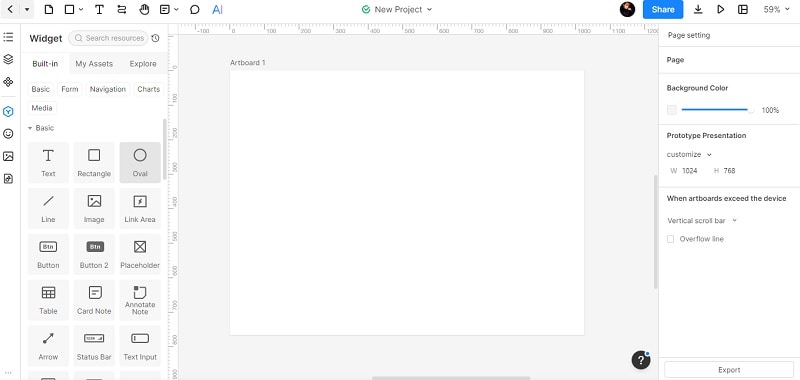The width and height of the screenshot is (800, 380).
Task: Select the Charts category filter
Action: point(148,89)
